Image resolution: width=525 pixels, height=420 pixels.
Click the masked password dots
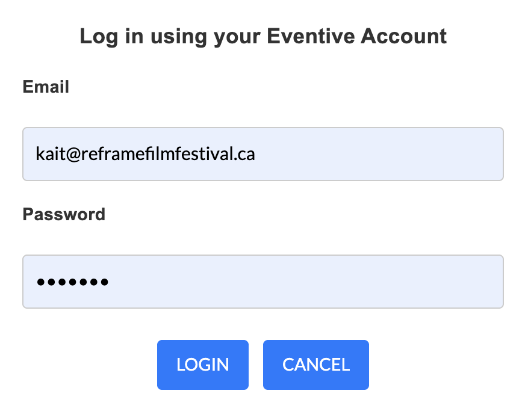(72, 282)
